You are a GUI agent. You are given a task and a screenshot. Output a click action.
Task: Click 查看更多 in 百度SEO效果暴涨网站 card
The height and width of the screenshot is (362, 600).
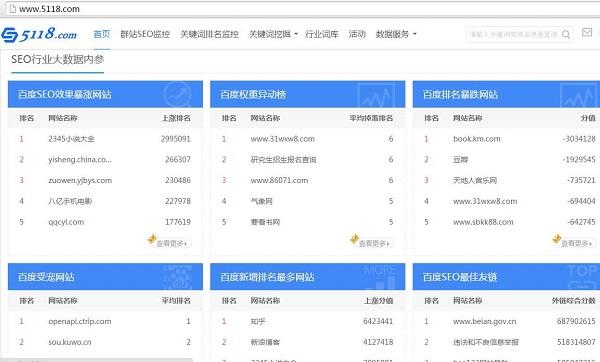pyautogui.click(x=172, y=243)
